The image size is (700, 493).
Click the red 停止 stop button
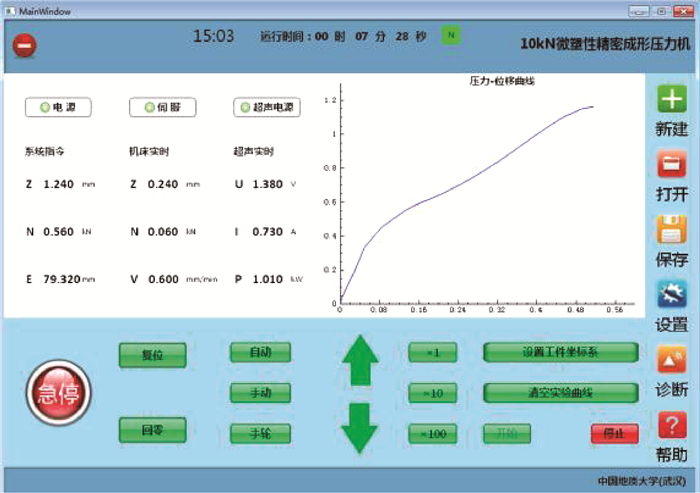click(614, 433)
